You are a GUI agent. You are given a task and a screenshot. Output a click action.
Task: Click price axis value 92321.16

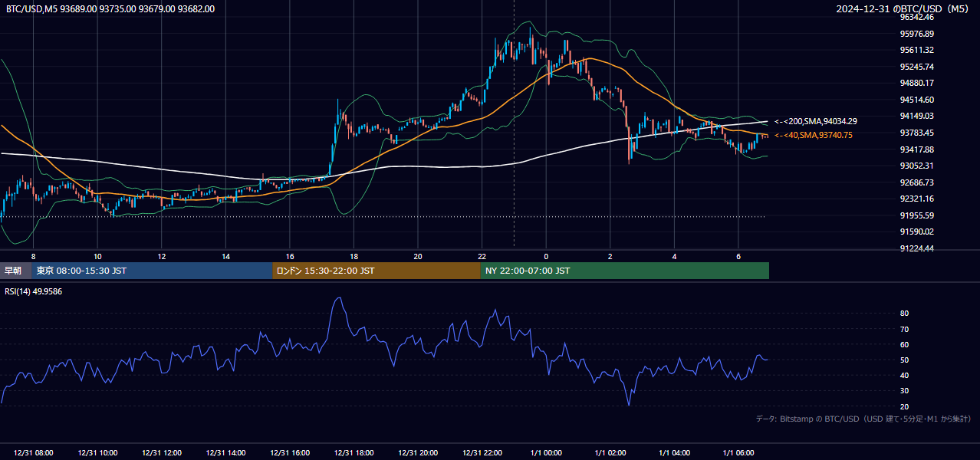tap(916, 199)
